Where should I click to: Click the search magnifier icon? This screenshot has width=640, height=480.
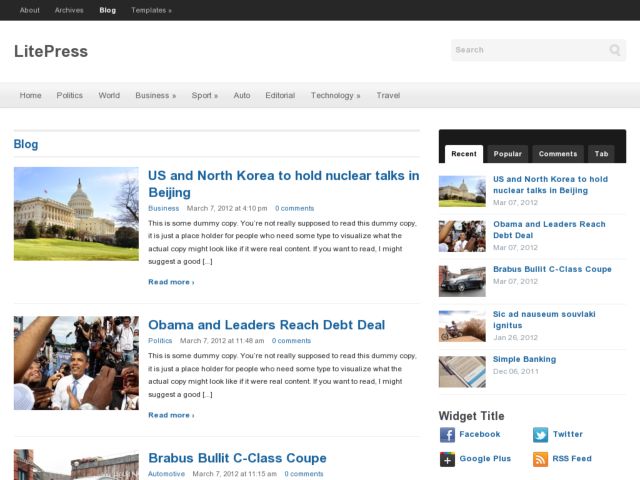615,50
